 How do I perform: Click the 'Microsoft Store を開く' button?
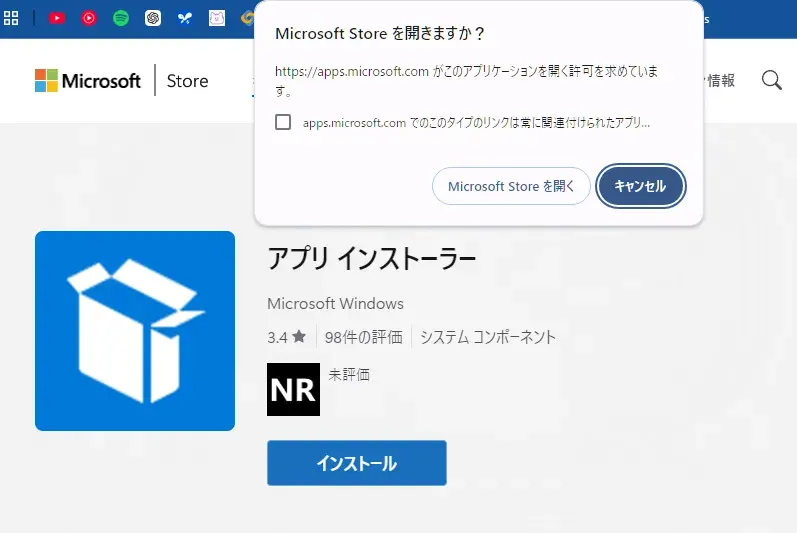click(511, 186)
